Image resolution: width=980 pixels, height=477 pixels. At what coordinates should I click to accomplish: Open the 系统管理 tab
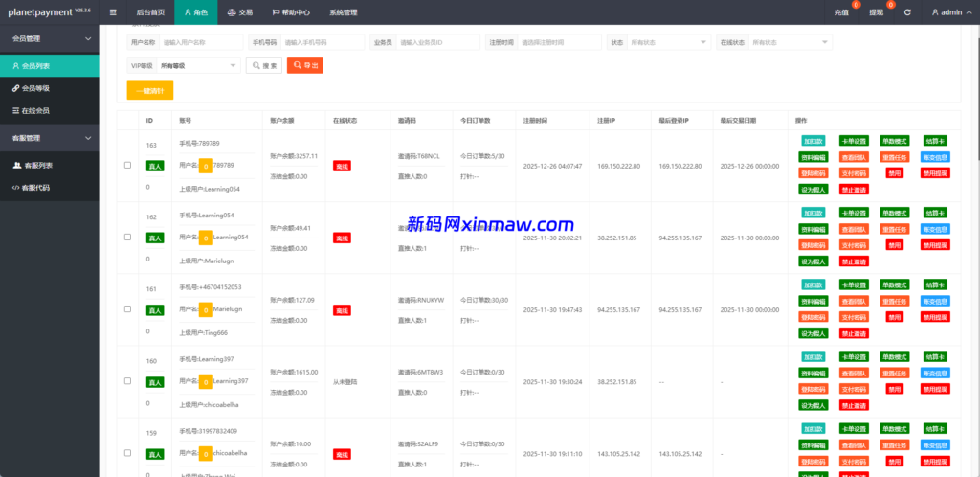click(x=344, y=12)
